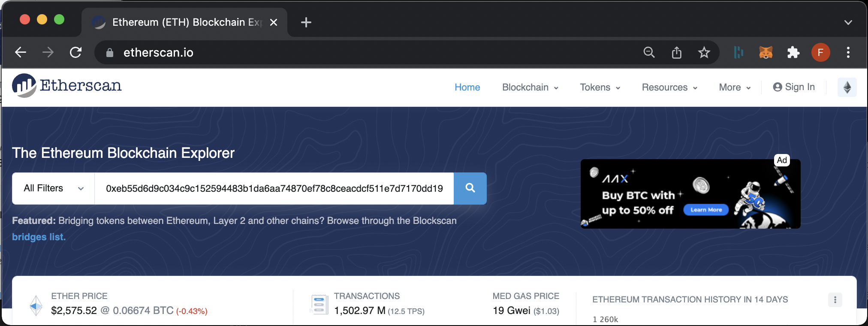Click the (-0.43%) price change text
Image resolution: width=868 pixels, height=326 pixels.
[192, 311]
